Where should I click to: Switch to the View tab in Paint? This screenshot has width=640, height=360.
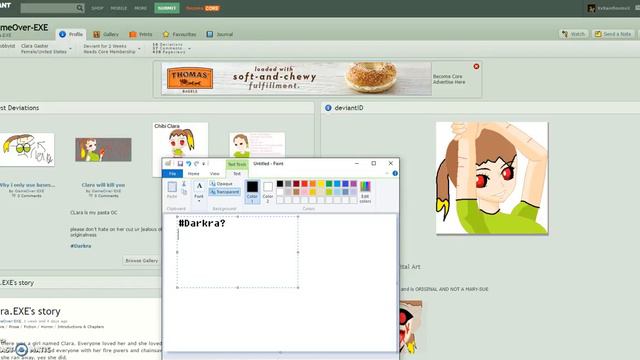click(215, 174)
